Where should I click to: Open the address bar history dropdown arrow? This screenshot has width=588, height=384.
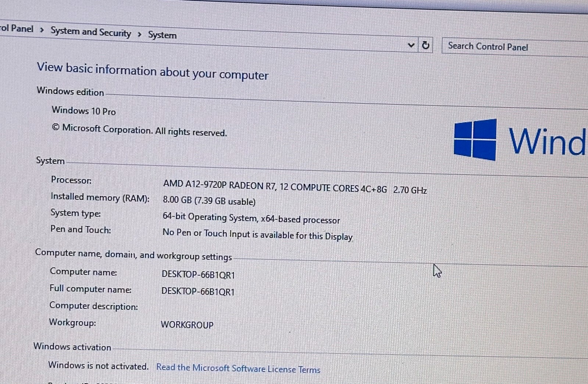(411, 45)
